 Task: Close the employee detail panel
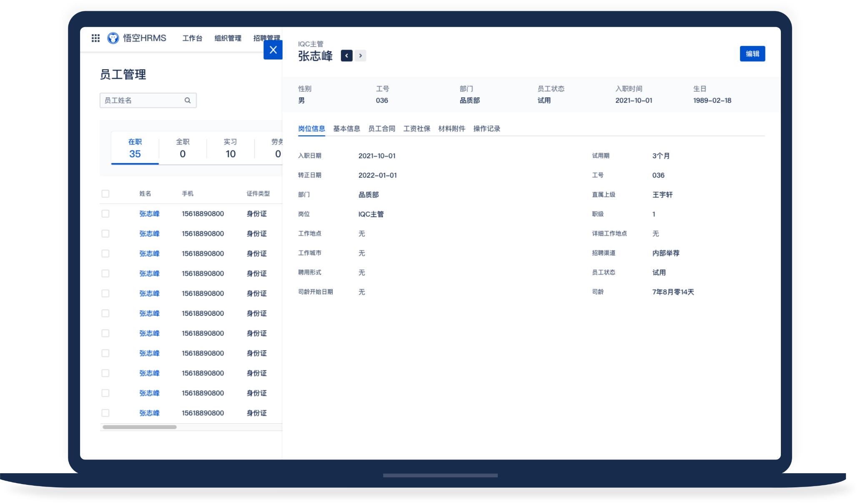273,50
